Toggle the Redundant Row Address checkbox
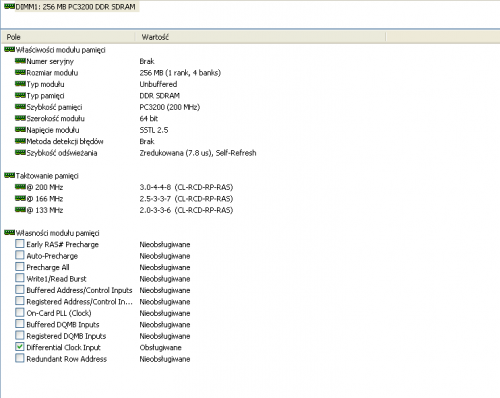 [20, 358]
